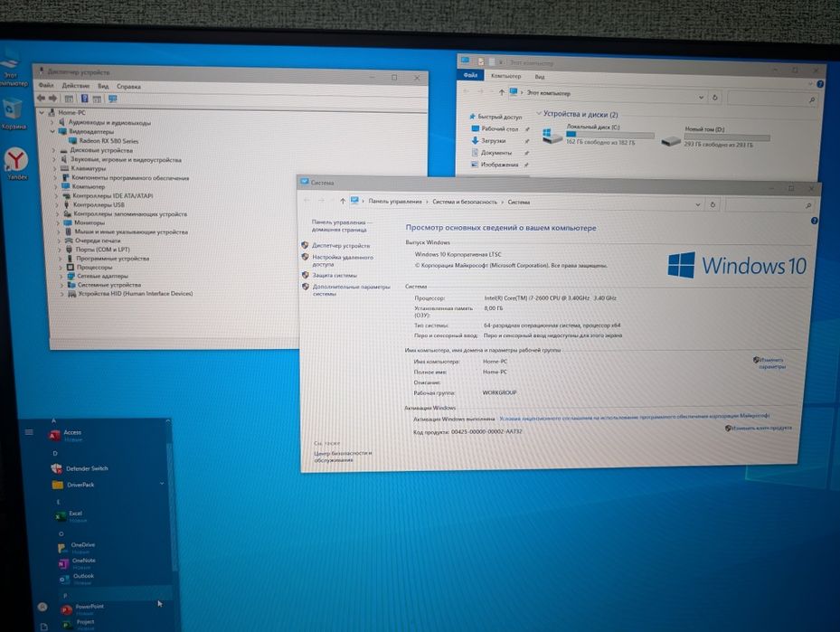The width and height of the screenshot is (840, 632).
Task: Collapse Устройства и диски group
Action: point(539,114)
